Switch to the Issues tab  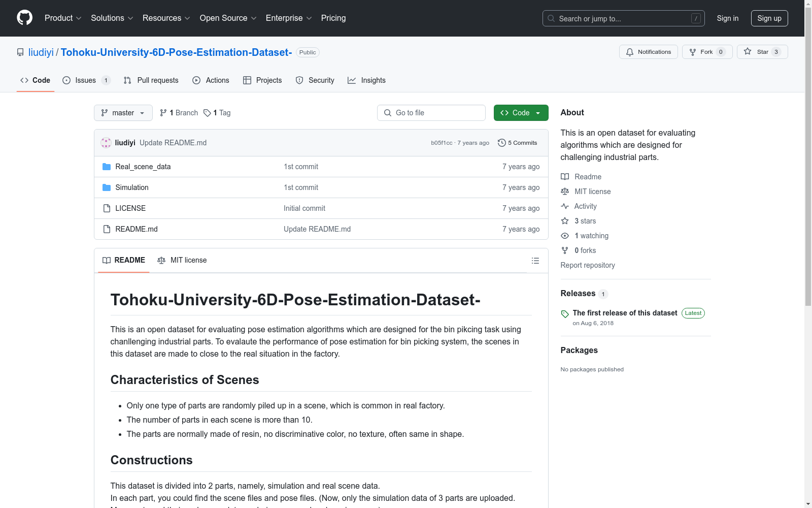[85, 80]
